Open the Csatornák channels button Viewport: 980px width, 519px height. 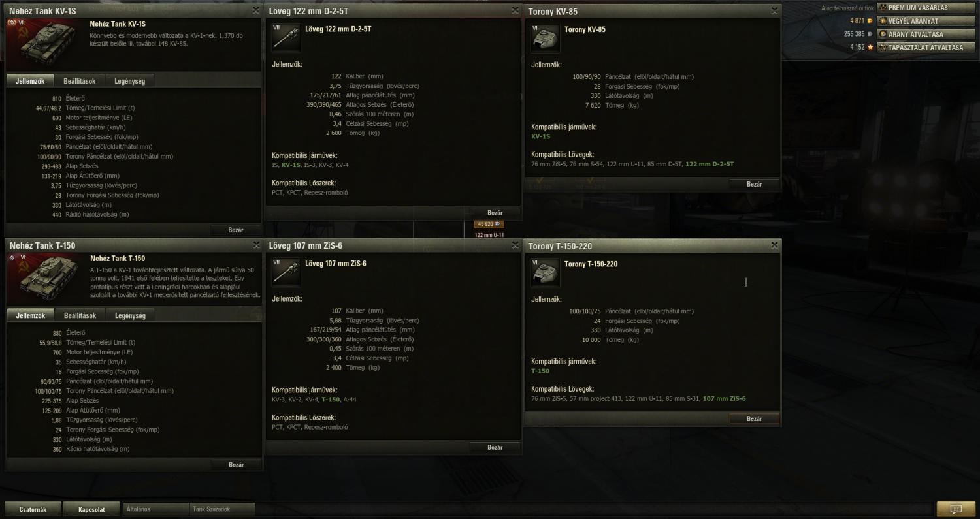pyautogui.click(x=33, y=509)
